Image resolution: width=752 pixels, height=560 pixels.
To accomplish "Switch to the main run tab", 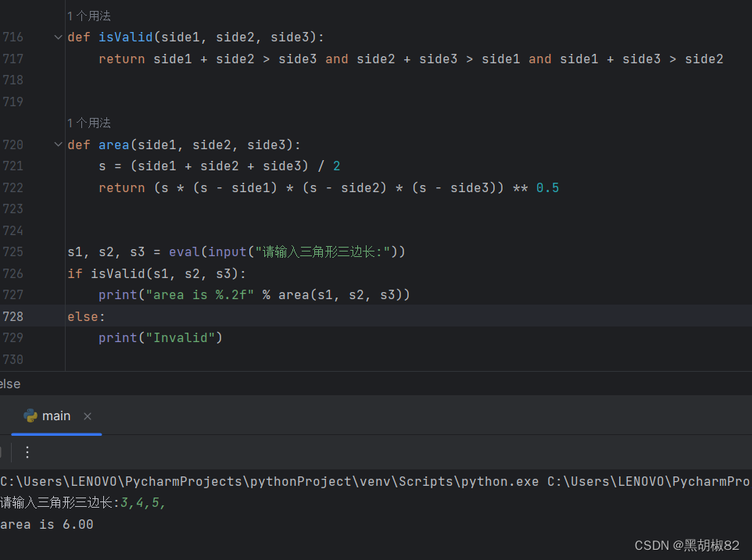I will [55, 416].
